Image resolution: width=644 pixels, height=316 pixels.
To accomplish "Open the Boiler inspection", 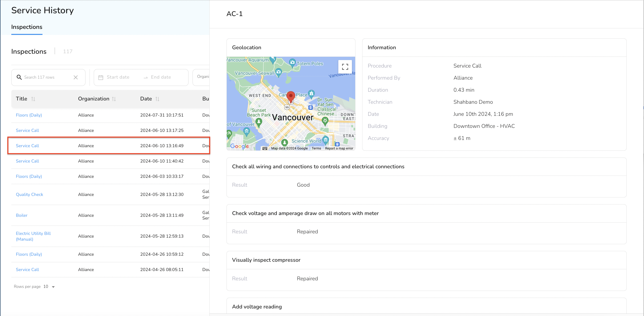I will [22, 215].
